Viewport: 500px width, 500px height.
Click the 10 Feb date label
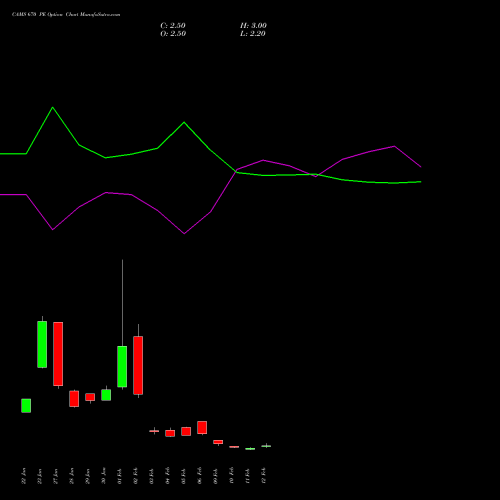(x=232, y=476)
